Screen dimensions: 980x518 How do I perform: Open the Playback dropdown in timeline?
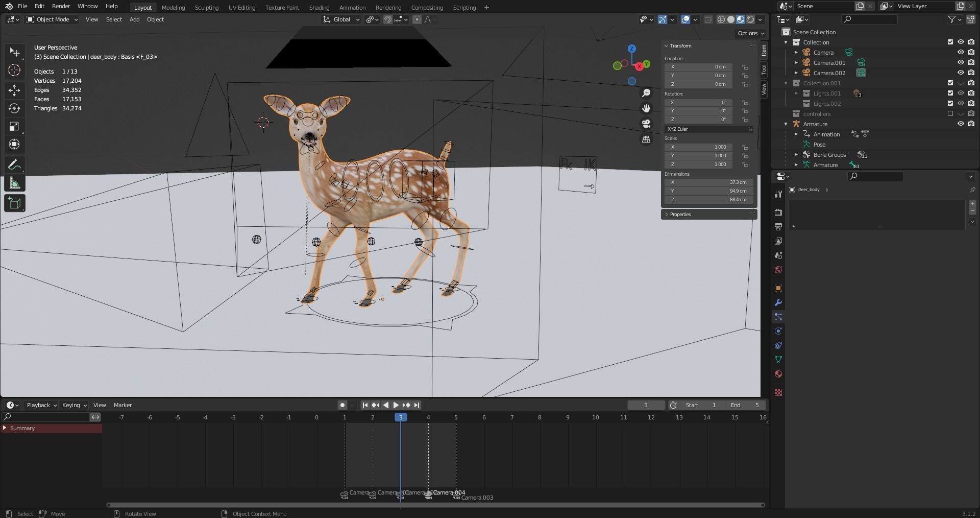41,405
